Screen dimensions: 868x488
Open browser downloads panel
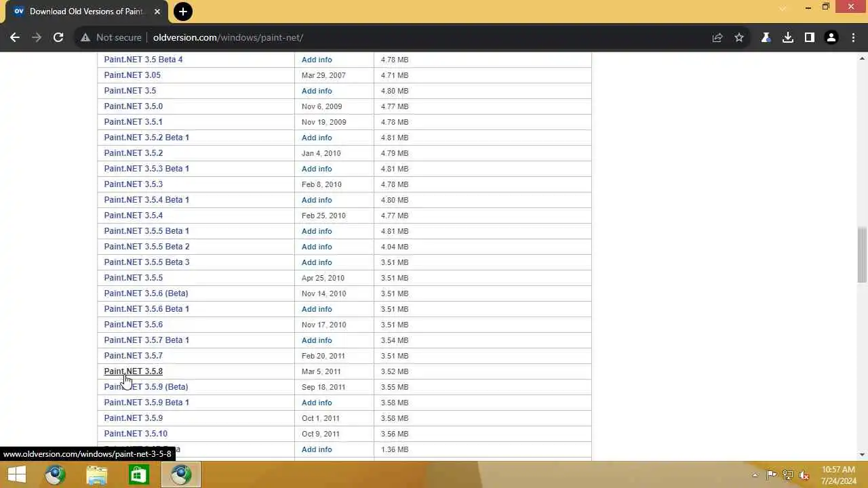point(788,37)
